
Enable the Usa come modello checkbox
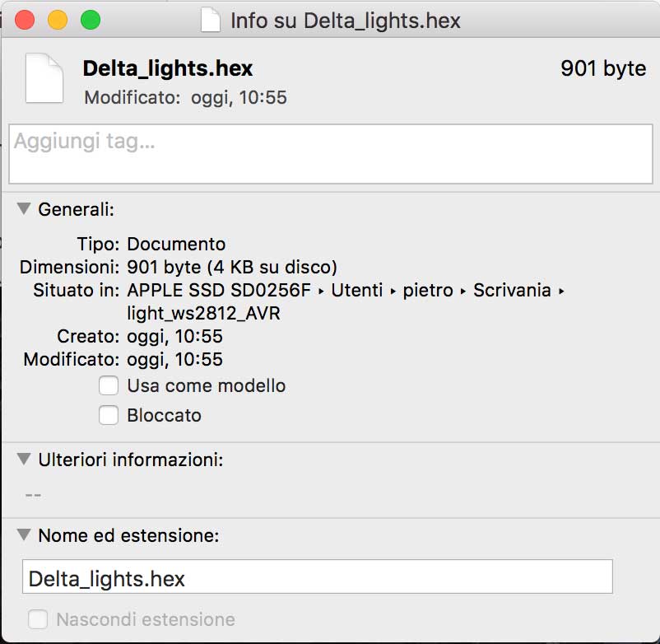pyautogui.click(x=109, y=385)
